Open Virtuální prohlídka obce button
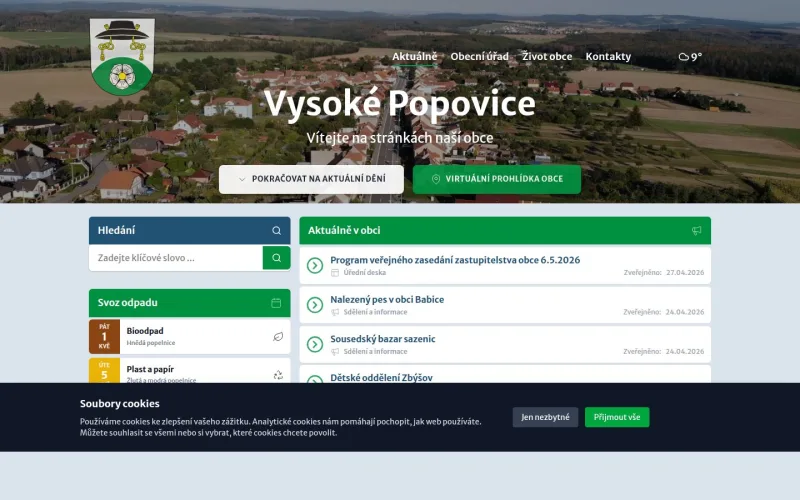 [496, 179]
